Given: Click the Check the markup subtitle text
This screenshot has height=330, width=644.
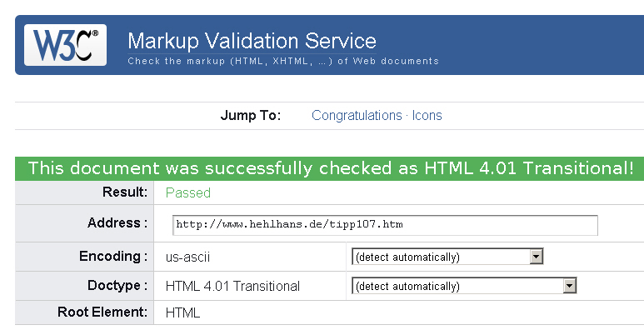Looking at the screenshot, I should click(x=283, y=61).
